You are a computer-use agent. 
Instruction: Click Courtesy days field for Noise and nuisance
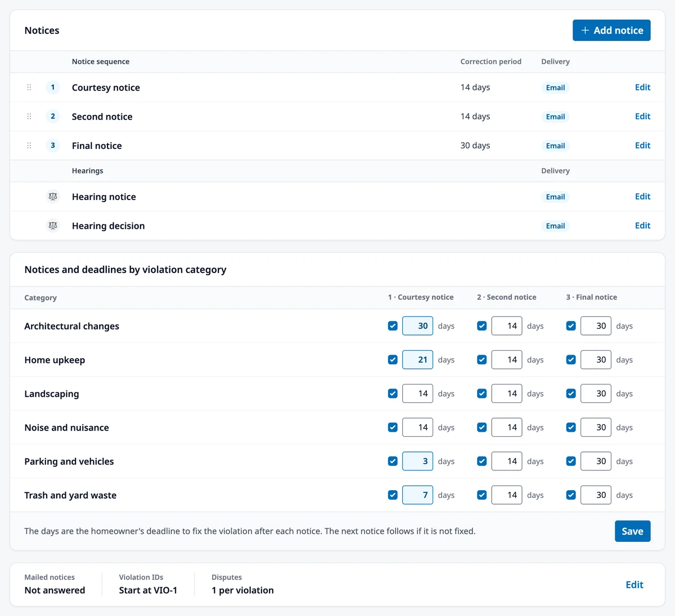(x=417, y=427)
